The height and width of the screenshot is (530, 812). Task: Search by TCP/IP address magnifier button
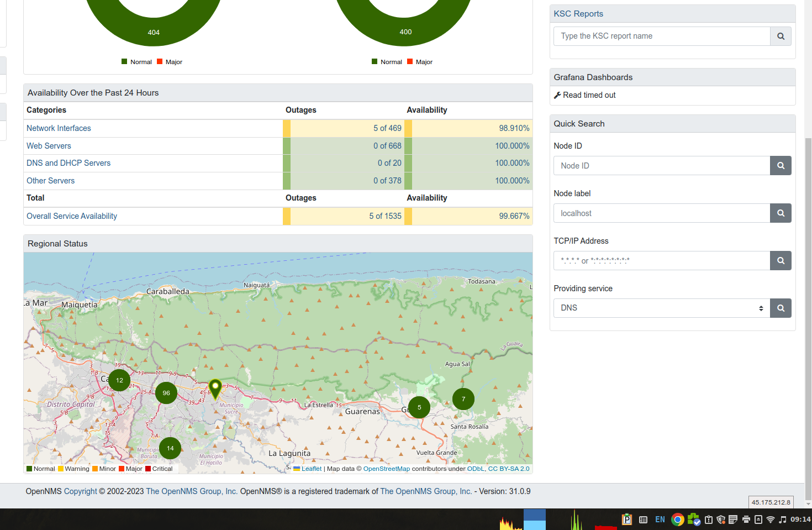click(x=781, y=261)
